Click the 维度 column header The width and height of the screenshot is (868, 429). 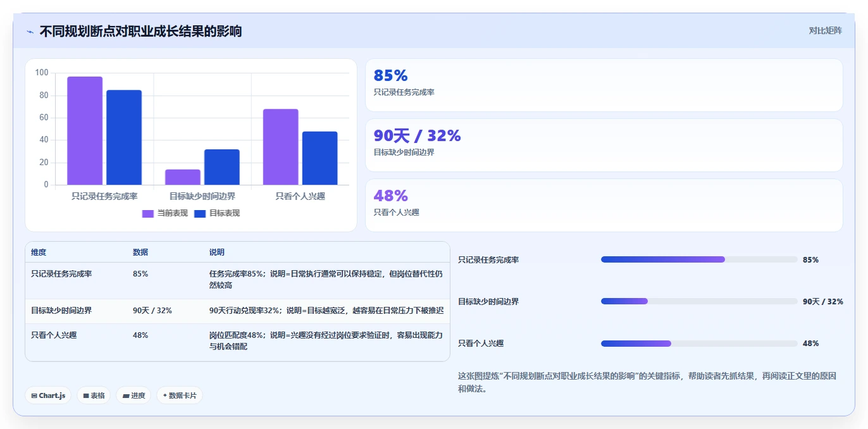click(39, 252)
